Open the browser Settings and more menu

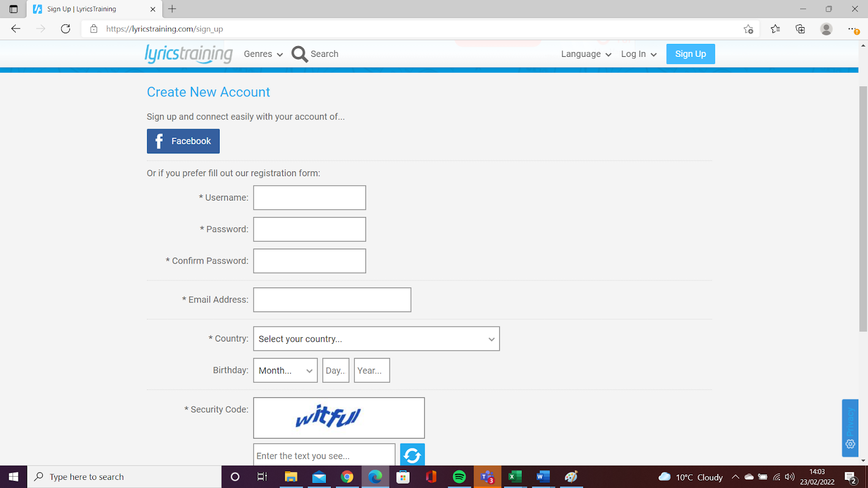pos(852,29)
